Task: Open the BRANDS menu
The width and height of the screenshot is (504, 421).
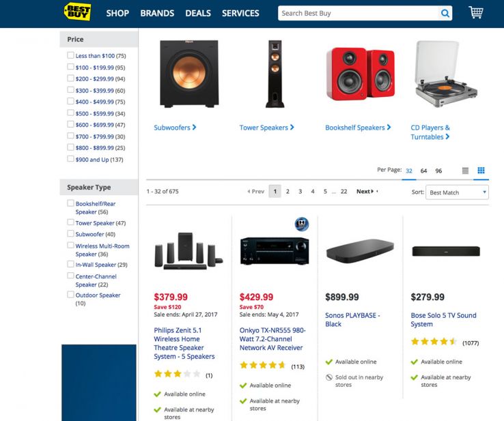Action: click(157, 13)
